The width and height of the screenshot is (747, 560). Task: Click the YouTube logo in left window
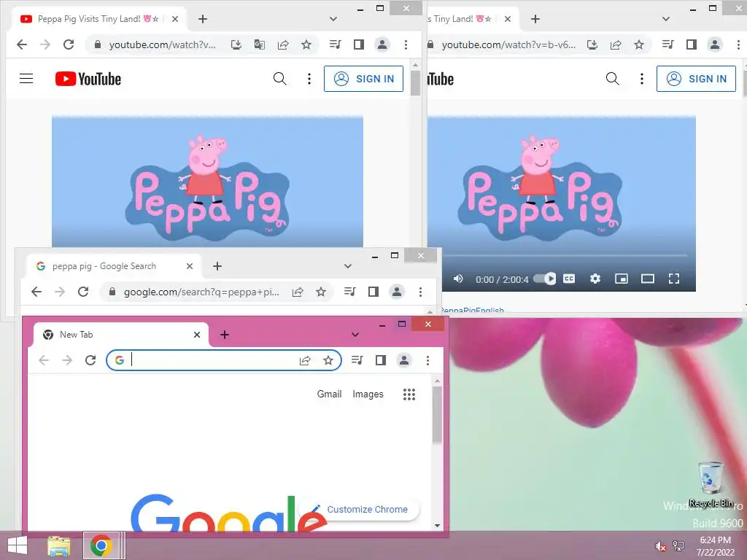(88, 79)
